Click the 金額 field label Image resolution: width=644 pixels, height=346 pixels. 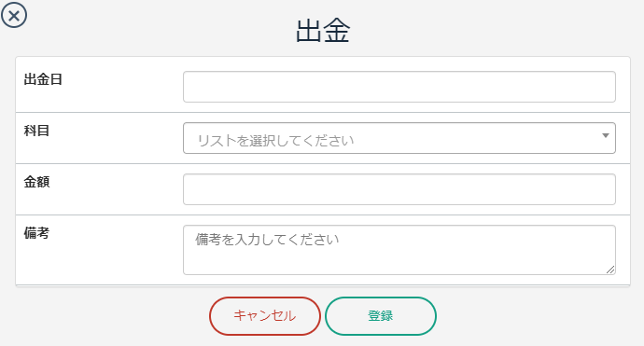pyautogui.click(x=36, y=182)
